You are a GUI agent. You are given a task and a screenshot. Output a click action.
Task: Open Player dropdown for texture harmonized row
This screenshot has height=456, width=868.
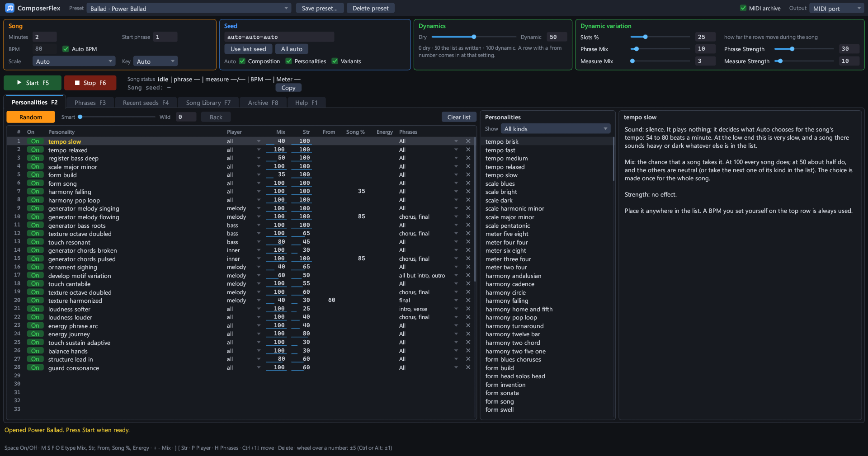(x=244, y=300)
